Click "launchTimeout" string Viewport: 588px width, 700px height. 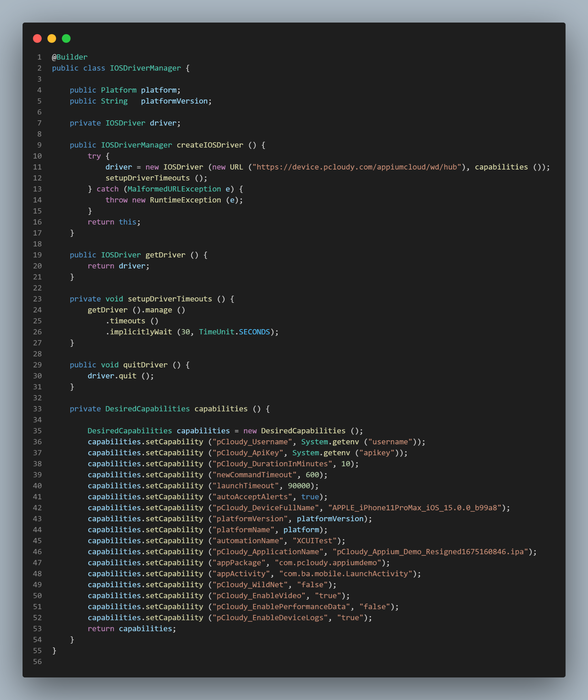click(x=246, y=486)
